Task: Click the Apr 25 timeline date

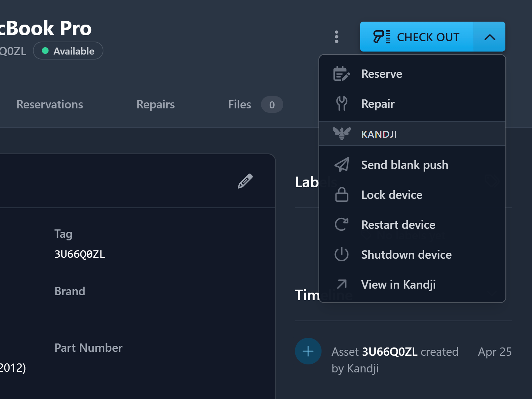Action: pos(495,352)
